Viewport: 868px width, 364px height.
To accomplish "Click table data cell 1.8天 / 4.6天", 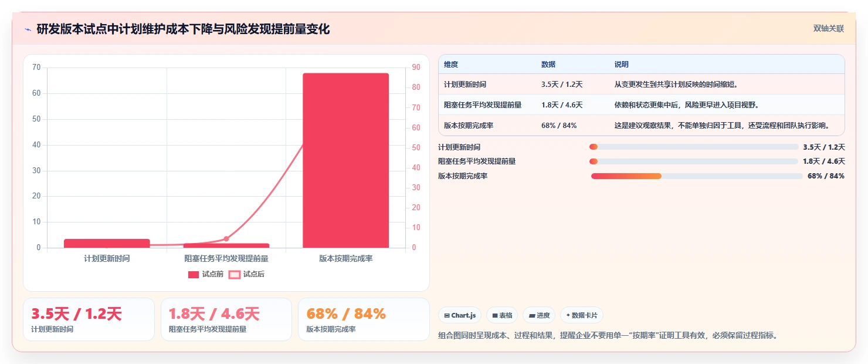I will click(x=562, y=105).
